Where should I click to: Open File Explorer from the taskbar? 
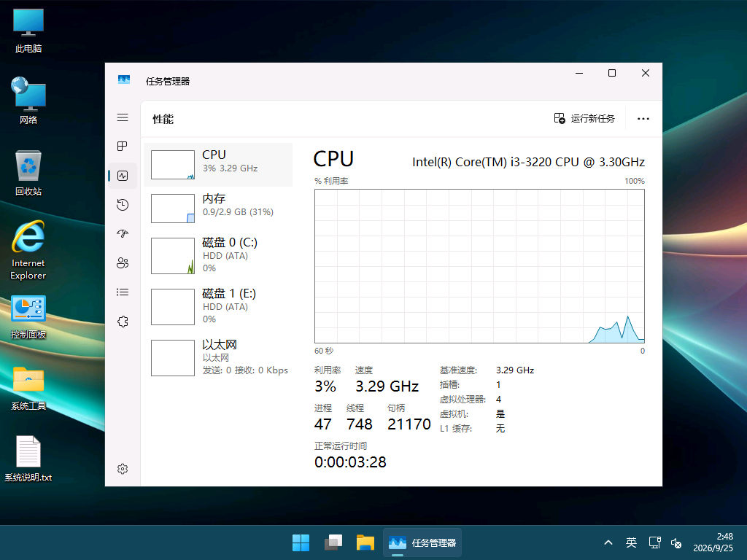point(365,542)
